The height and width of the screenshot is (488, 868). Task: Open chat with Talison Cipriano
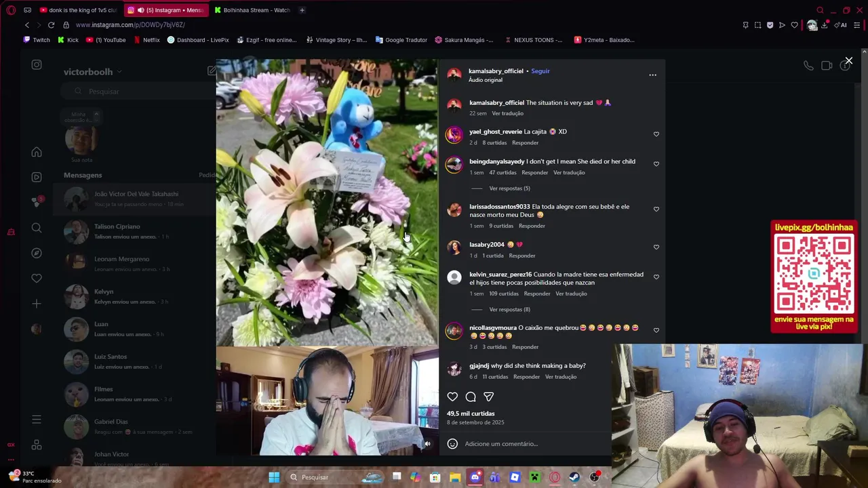tap(134, 231)
